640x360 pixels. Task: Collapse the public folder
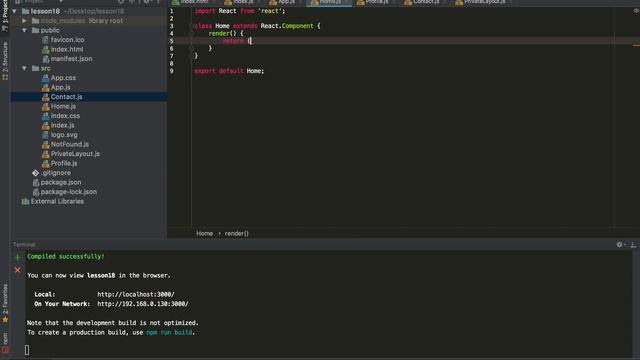(24, 30)
